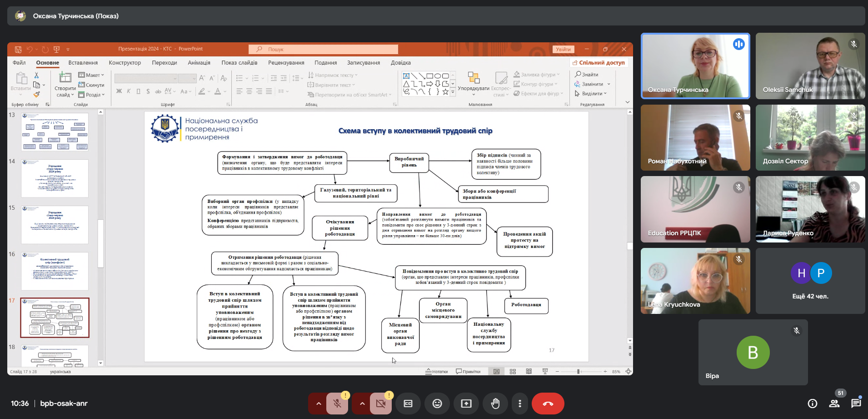Click fit slide to window icon
The height and width of the screenshot is (419, 868).
coord(629,372)
